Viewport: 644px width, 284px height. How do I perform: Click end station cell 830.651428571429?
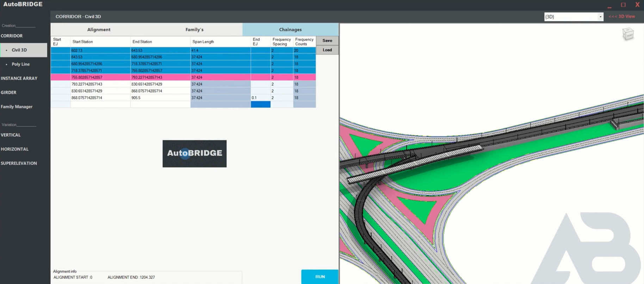(x=160, y=84)
